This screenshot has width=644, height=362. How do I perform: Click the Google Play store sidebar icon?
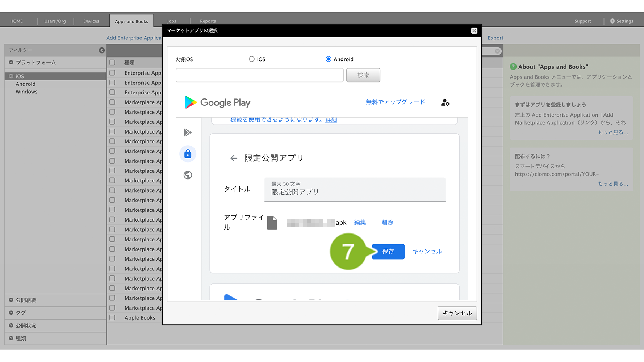click(188, 132)
